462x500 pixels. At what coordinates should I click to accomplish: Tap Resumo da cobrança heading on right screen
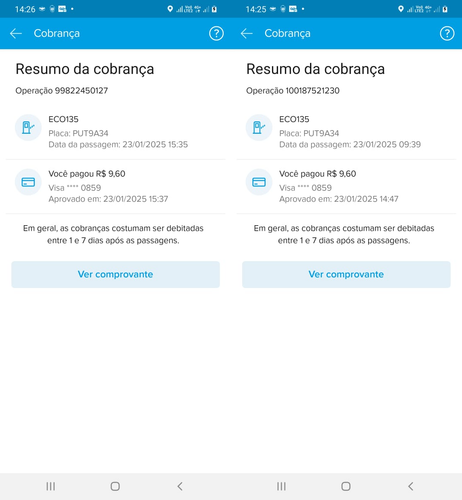315,69
